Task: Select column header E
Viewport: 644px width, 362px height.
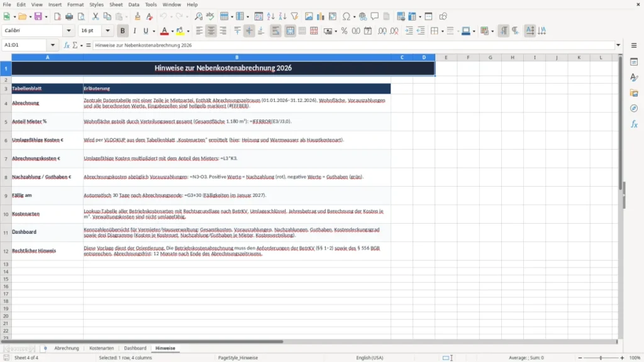Action: pyautogui.click(x=446, y=57)
